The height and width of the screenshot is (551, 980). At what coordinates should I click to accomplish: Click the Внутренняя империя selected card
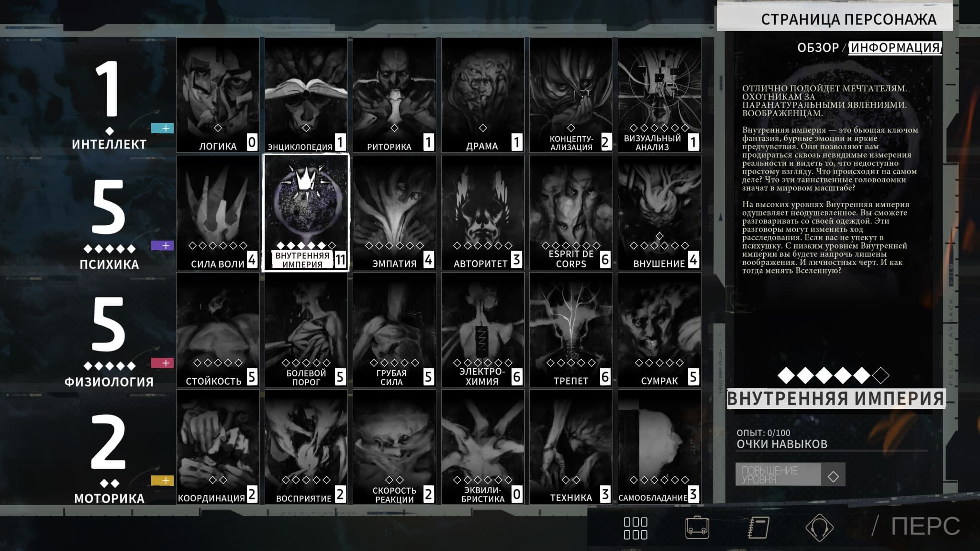(306, 212)
